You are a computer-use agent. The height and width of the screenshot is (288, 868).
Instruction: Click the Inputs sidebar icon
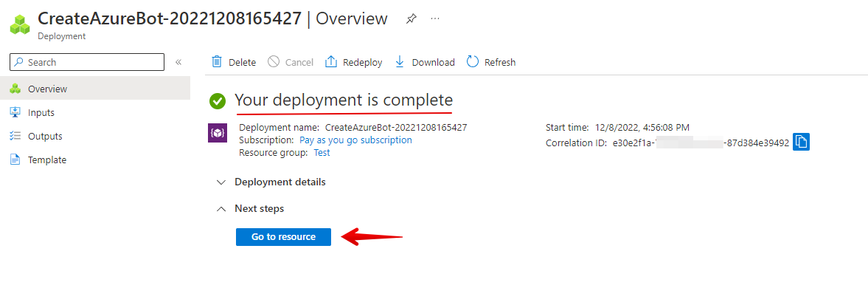point(15,112)
